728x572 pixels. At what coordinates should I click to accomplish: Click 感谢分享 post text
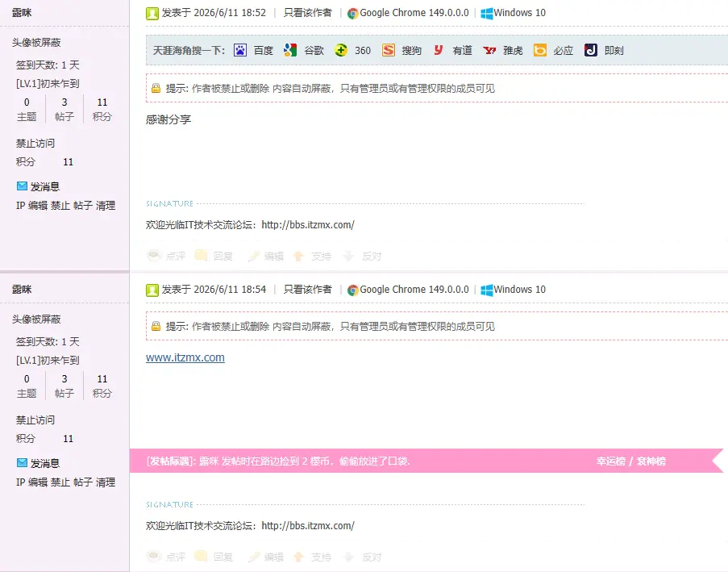click(x=168, y=119)
